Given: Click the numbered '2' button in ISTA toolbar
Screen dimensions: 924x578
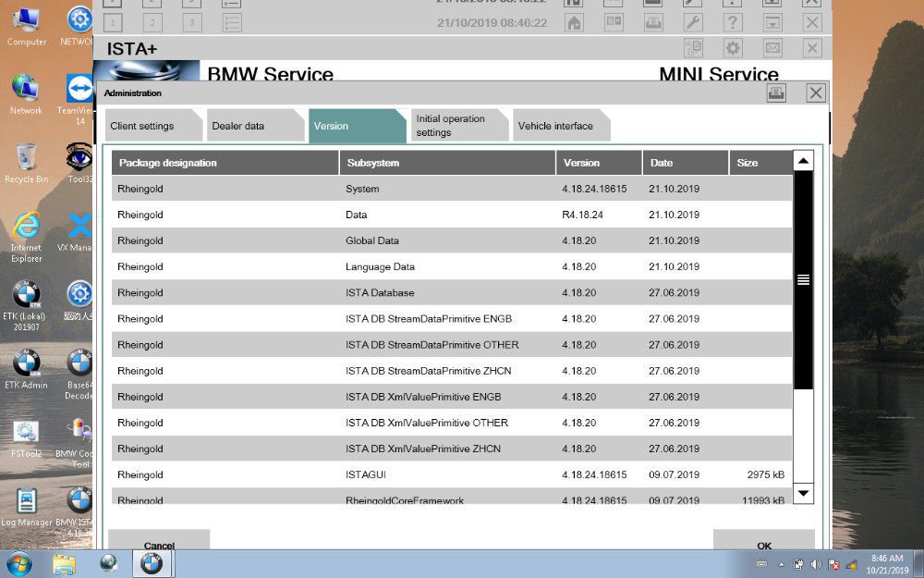Looking at the screenshot, I should (152, 23).
